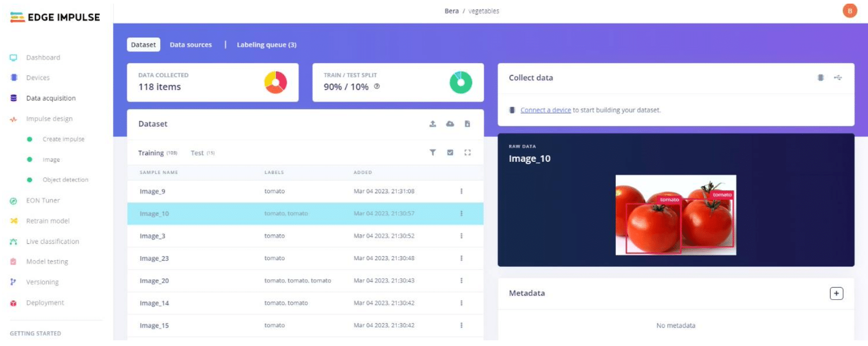The width and height of the screenshot is (868, 346).
Task: Open the three-dot menu for Image_9
Action: pyautogui.click(x=461, y=191)
